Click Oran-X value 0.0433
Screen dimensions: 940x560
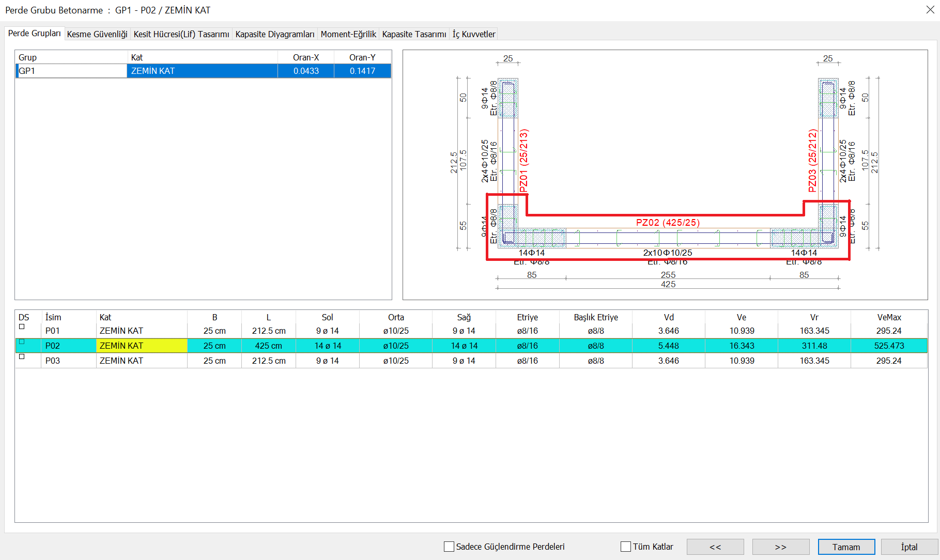(306, 71)
